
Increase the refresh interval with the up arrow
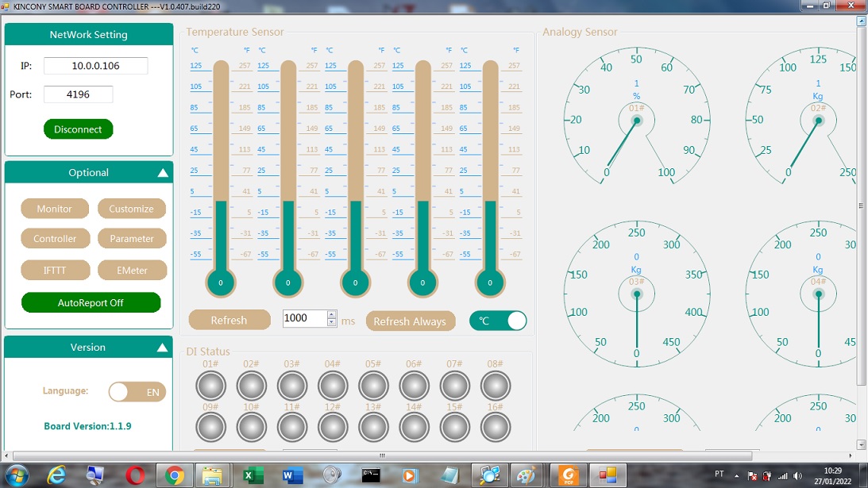click(332, 314)
